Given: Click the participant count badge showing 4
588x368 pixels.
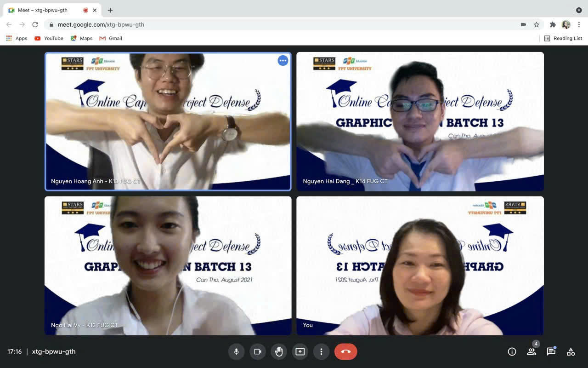Looking at the screenshot, I should 536,344.
